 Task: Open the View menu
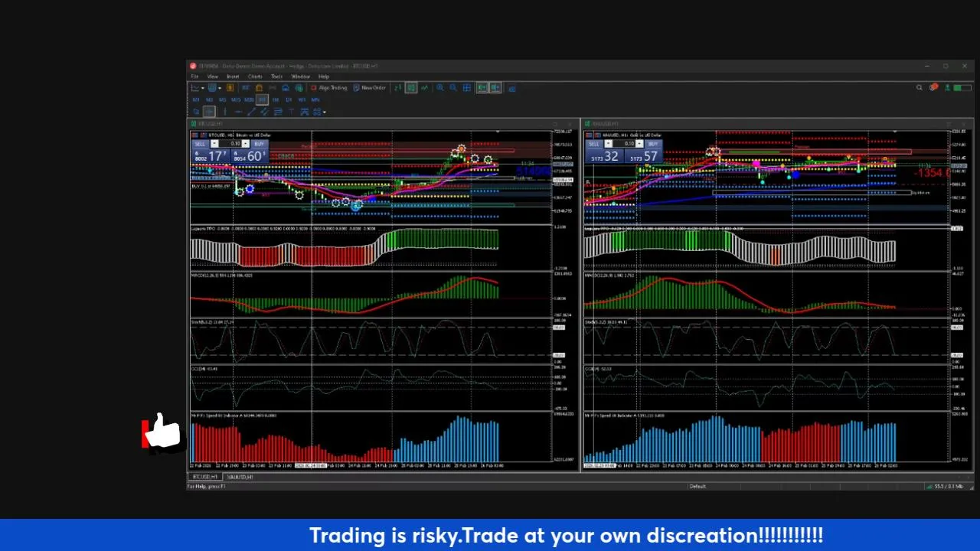click(212, 77)
